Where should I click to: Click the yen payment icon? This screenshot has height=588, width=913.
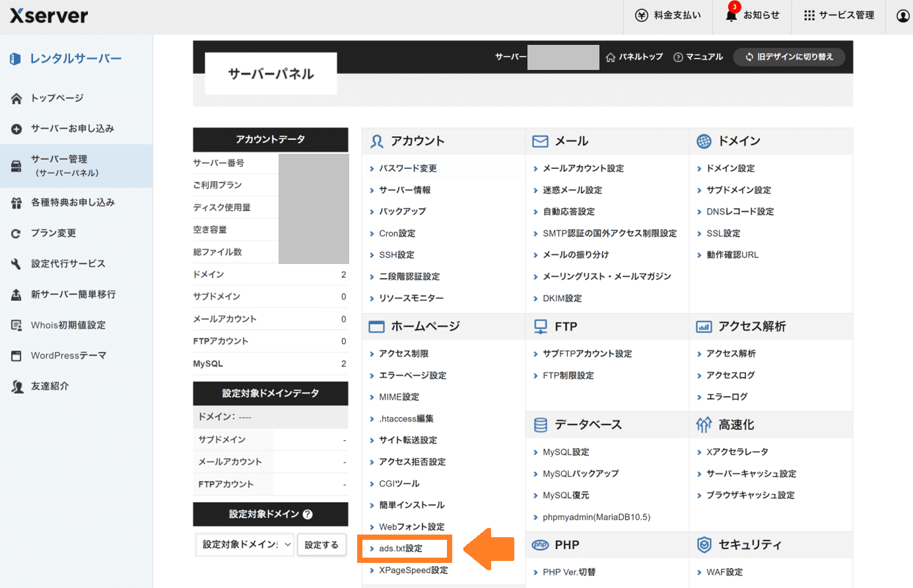point(641,15)
